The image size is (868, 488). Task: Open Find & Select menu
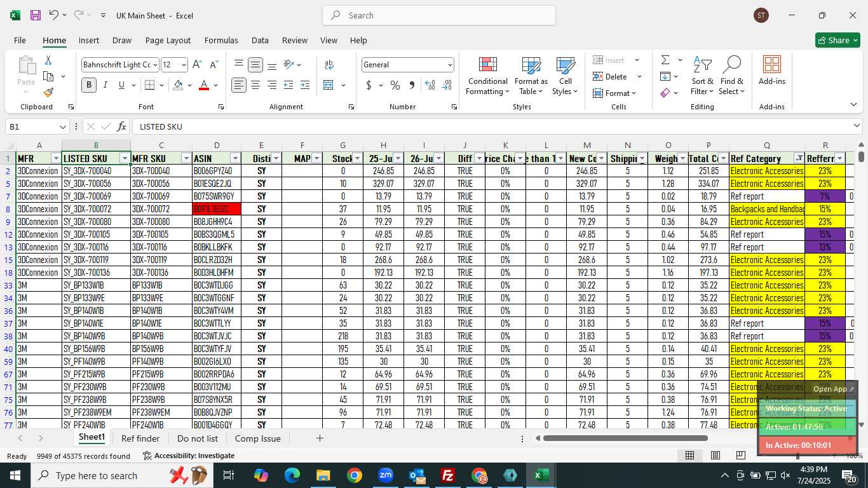point(732,76)
